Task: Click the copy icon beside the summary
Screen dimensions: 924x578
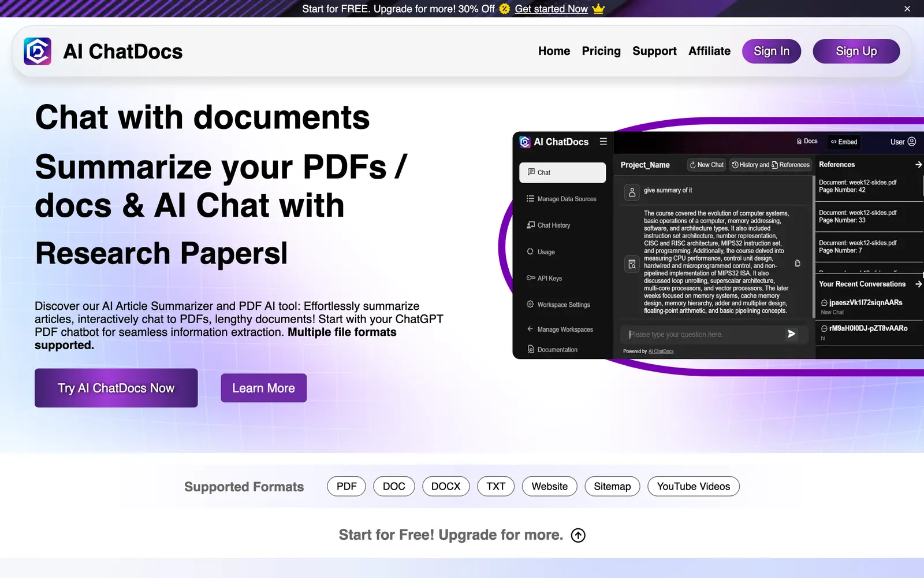Action: [x=798, y=264]
